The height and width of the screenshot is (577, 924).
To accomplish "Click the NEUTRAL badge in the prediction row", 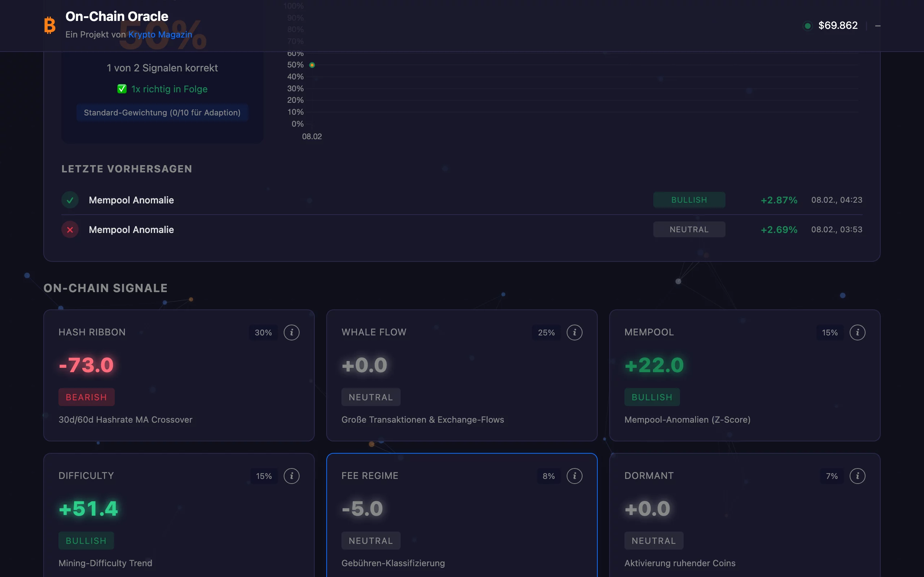I will 689,230.
